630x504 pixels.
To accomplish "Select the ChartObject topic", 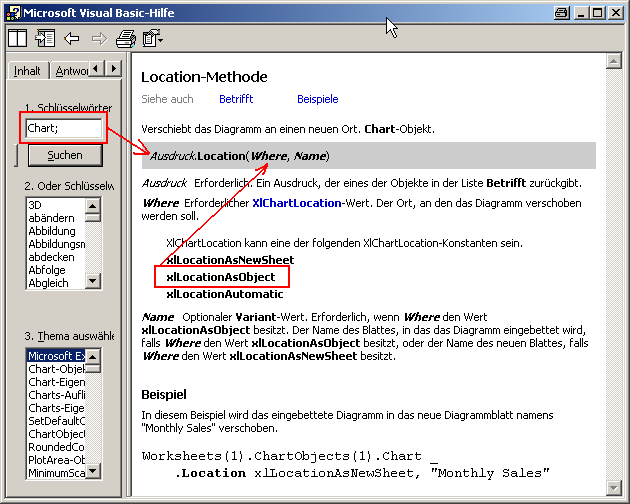I will point(55,434).
